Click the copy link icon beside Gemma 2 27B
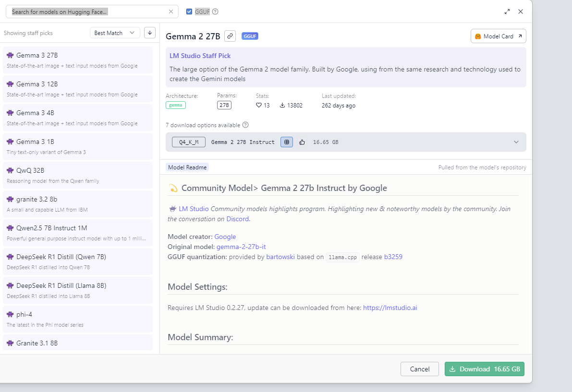This screenshot has width=572, height=392. coord(230,36)
